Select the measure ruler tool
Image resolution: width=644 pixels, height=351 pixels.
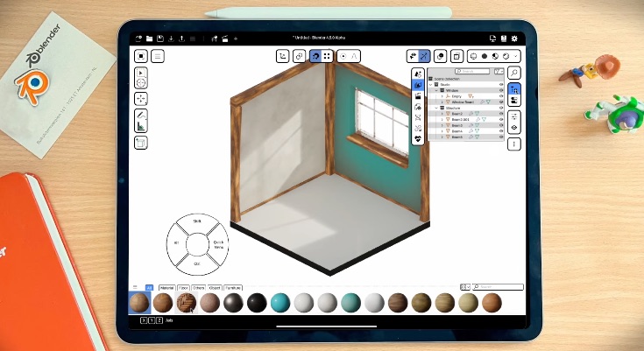coord(141,126)
